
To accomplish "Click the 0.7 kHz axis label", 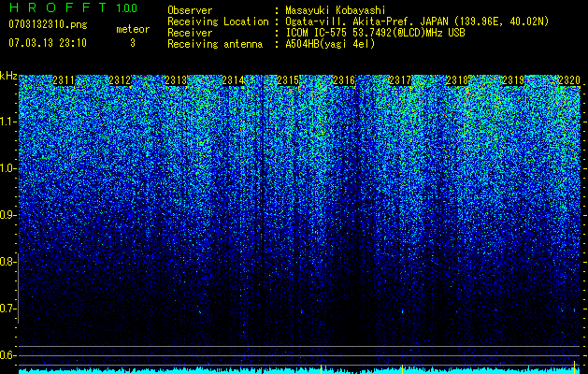I will 7,309.
